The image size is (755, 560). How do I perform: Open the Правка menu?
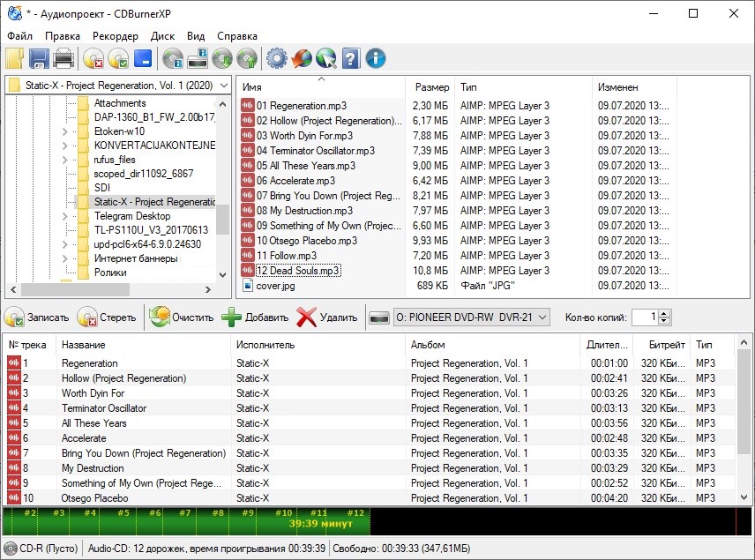[x=63, y=36]
